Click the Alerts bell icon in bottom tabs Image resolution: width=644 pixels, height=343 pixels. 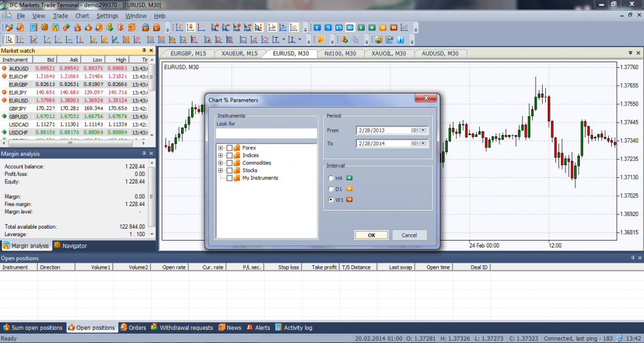pos(250,327)
